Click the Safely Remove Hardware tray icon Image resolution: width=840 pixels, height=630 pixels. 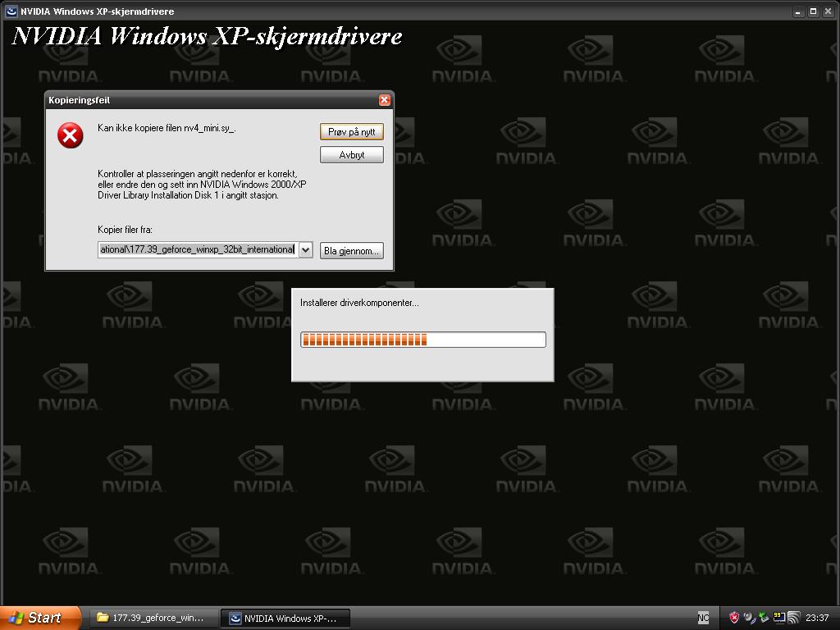click(764, 618)
